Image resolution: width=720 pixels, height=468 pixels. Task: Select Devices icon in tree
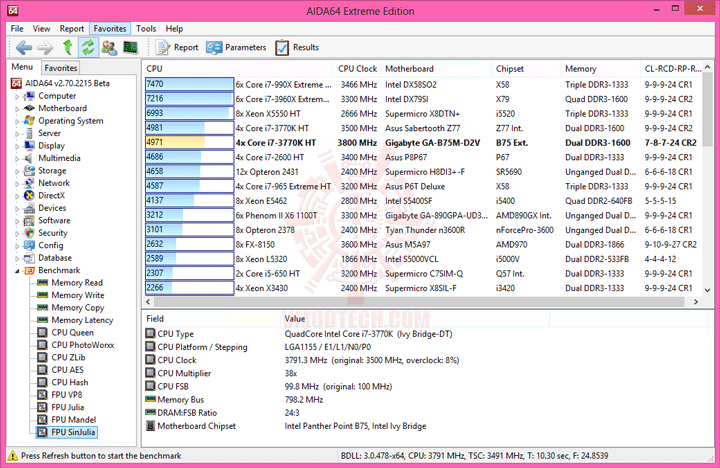point(29,208)
